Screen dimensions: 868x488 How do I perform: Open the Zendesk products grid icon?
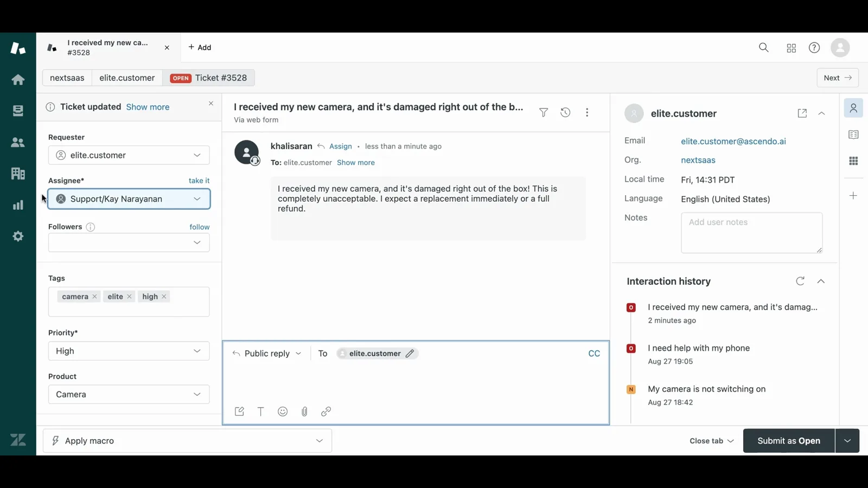[x=792, y=48]
